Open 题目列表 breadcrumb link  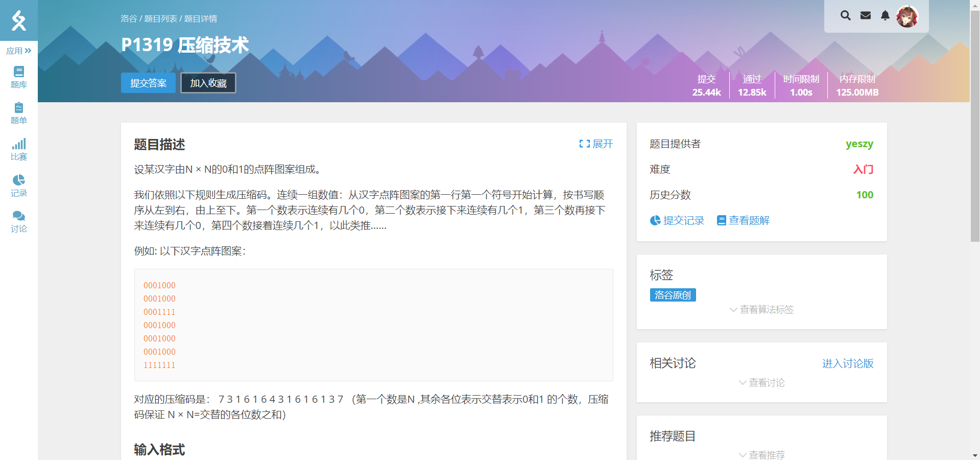pyautogui.click(x=160, y=19)
